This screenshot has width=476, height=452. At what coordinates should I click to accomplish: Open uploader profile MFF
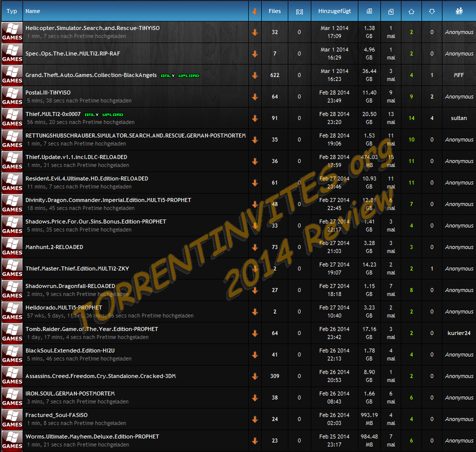pyautogui.click(x=458, y=75)
